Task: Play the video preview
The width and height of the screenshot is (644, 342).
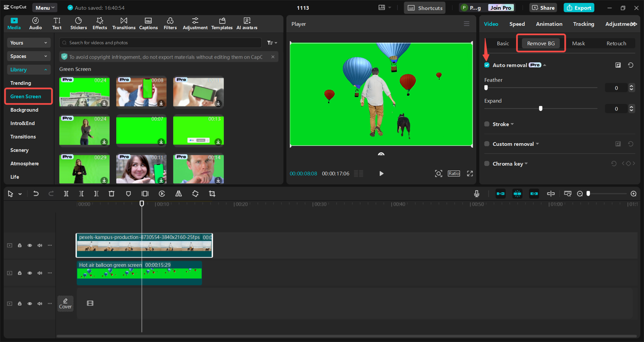Action: pyautogui.click(x=381, y=174)
